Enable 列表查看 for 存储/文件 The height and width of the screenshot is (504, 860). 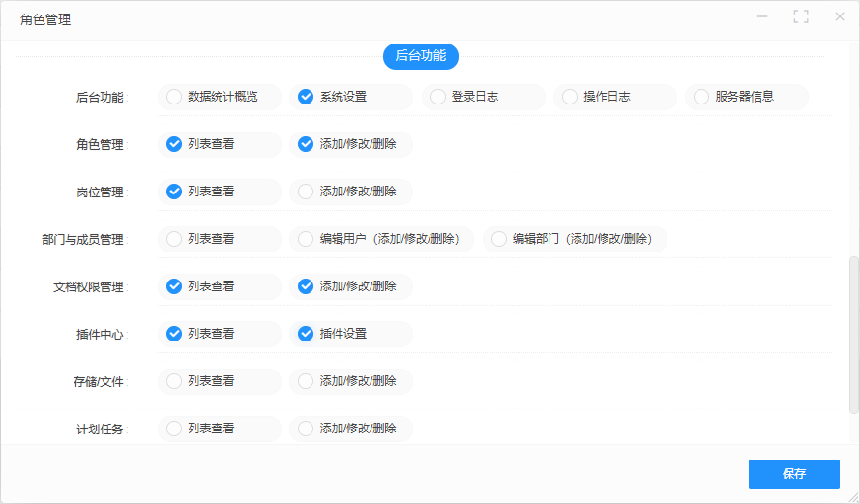coord(174,381)
